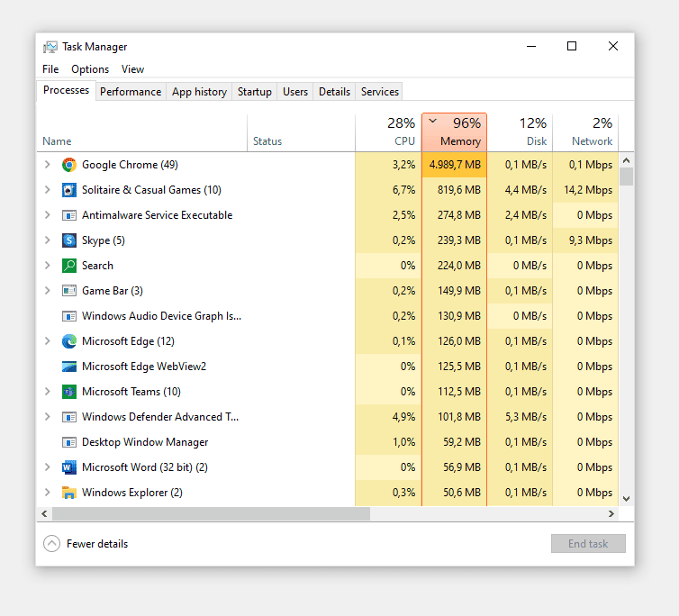Click the Skype process icon
The height and width of the screenshot is (616, 679).
[x=69, y=240]
